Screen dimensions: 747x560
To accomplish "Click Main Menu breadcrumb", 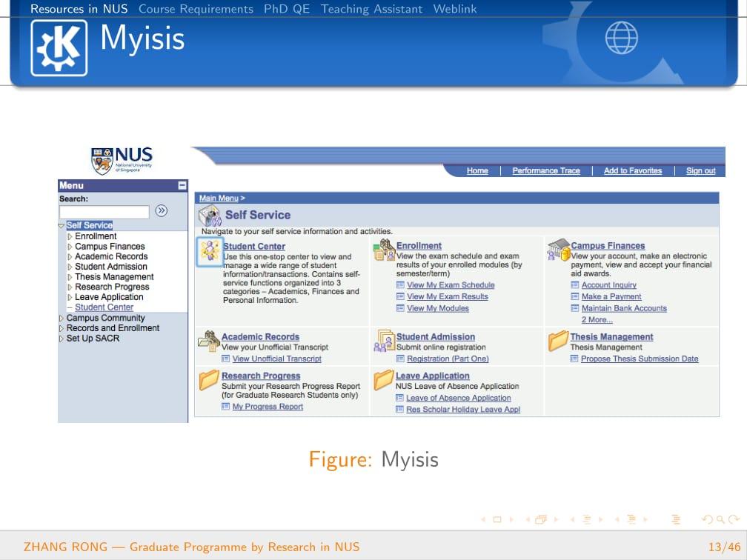I will pyautogui.click(x=219, y=198).
